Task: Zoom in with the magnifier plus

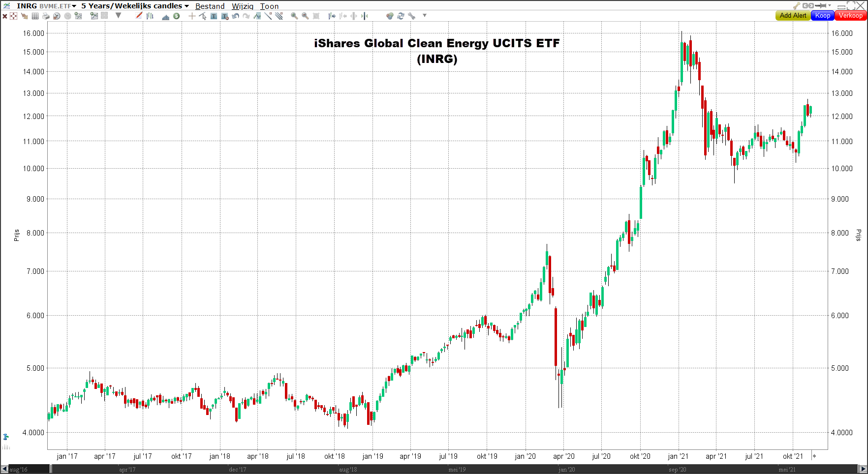Action: [x=294, y=16]
